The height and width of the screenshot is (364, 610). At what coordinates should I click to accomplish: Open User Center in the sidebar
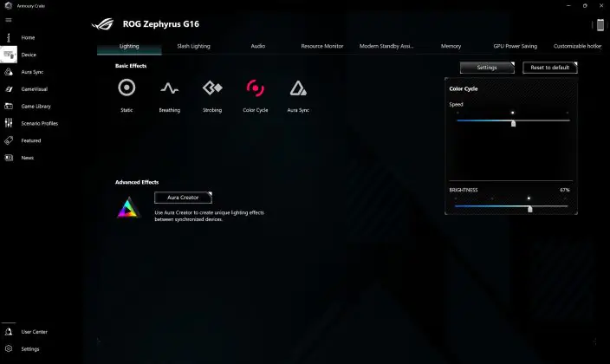35,332
